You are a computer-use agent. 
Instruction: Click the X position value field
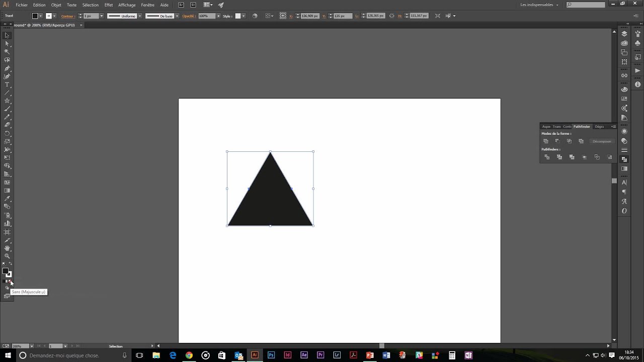tap(309, 16)
